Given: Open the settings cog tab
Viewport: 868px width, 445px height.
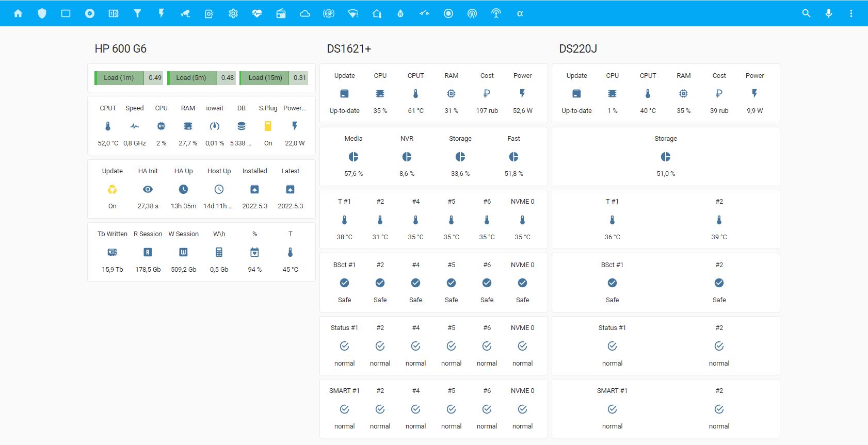Looking at the screenshot, I should [233, 13].
